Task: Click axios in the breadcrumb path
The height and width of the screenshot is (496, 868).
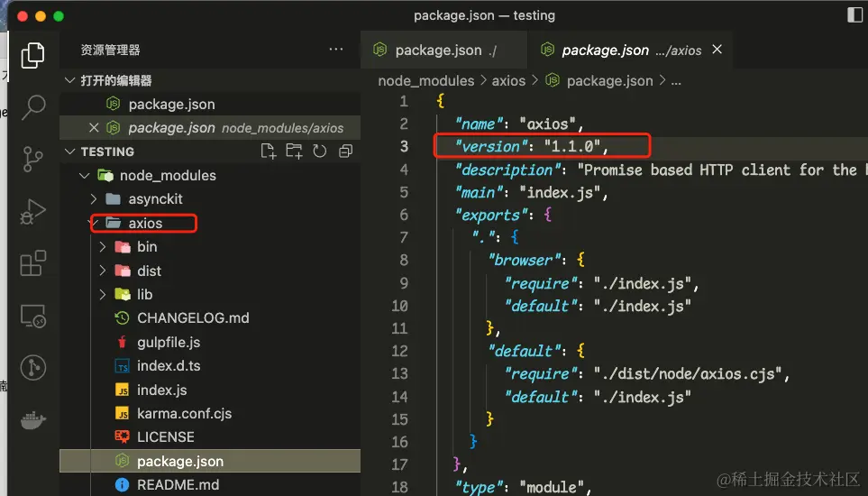Action: pyautogui.click(x=508, y=81)
